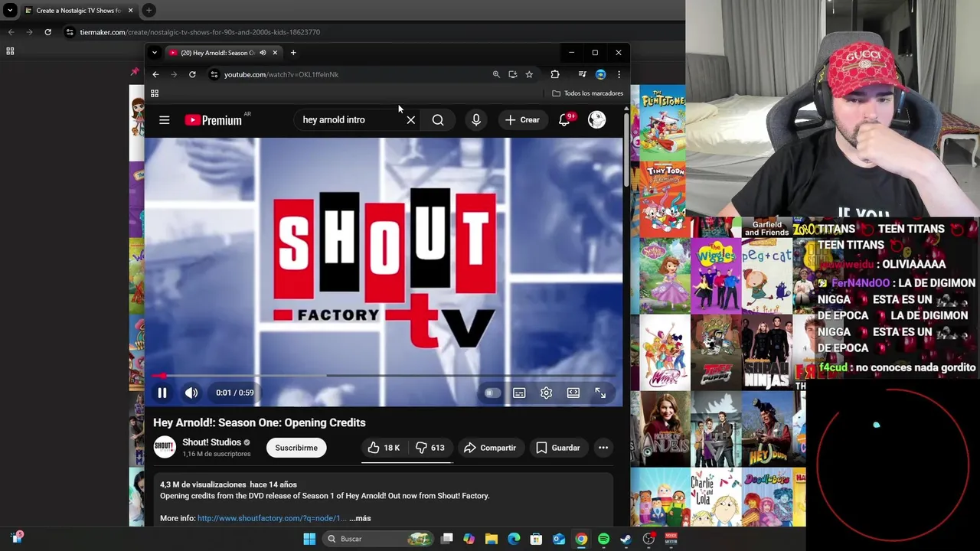Image resolution: width=980 pixels, height=551 pixels.
Task: Close the Tiermaker tab in background window
Action: [x=130, y=11]
